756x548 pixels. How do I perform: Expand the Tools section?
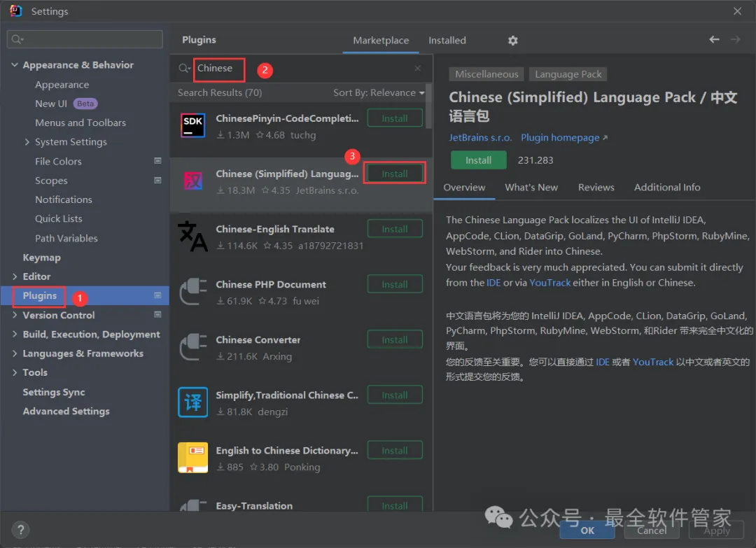click(x=15, y=372)
